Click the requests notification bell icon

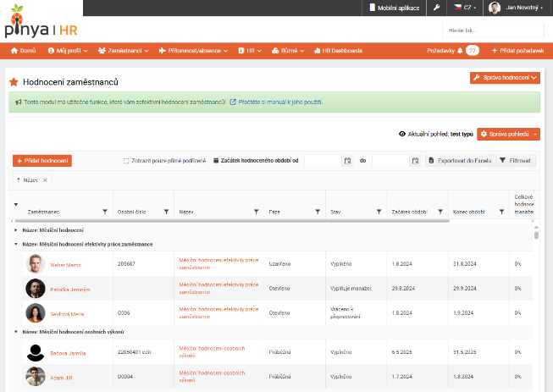(460, 51)
